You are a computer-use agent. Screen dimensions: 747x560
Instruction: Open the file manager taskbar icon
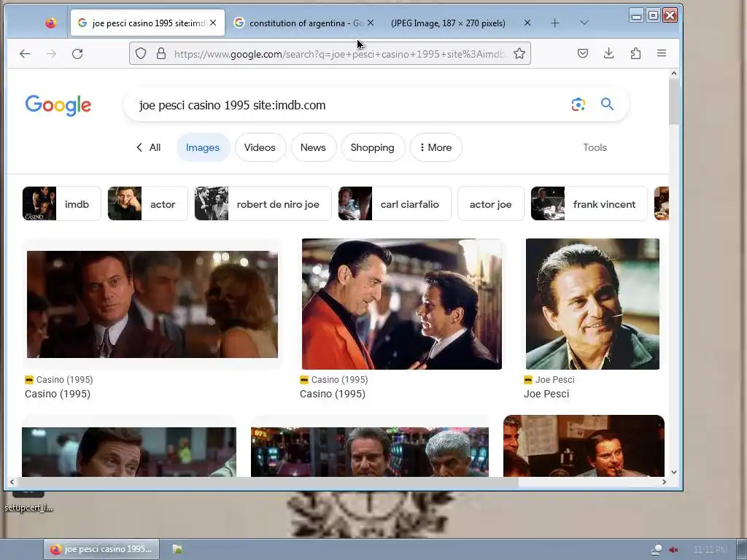pyautogui.click(x=177, y=549)
